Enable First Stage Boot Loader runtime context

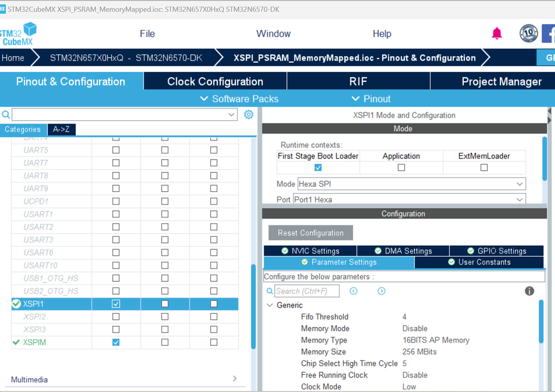point(318,167)
